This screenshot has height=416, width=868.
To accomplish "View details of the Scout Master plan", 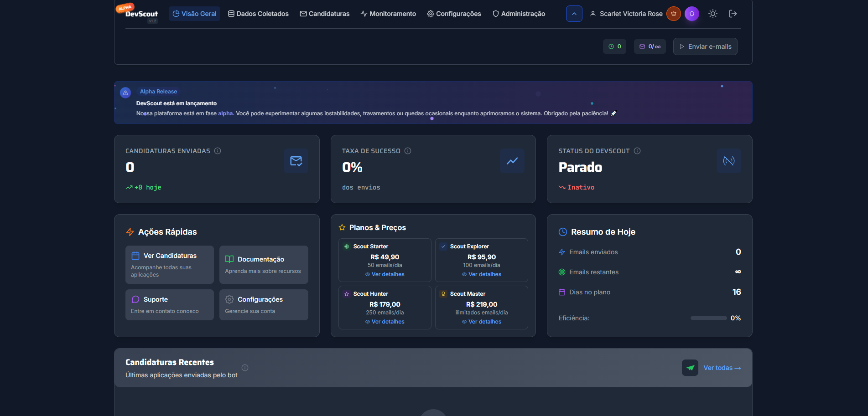I will 482,322.
